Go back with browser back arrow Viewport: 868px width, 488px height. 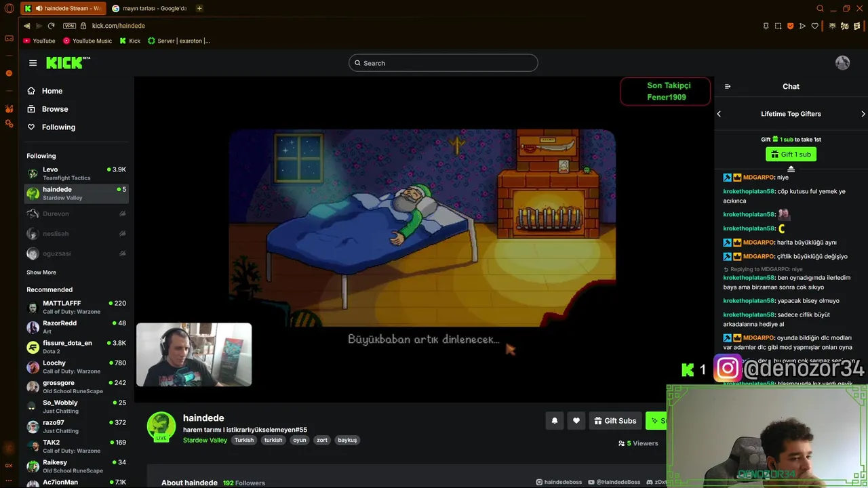click(x=26, y=26)
